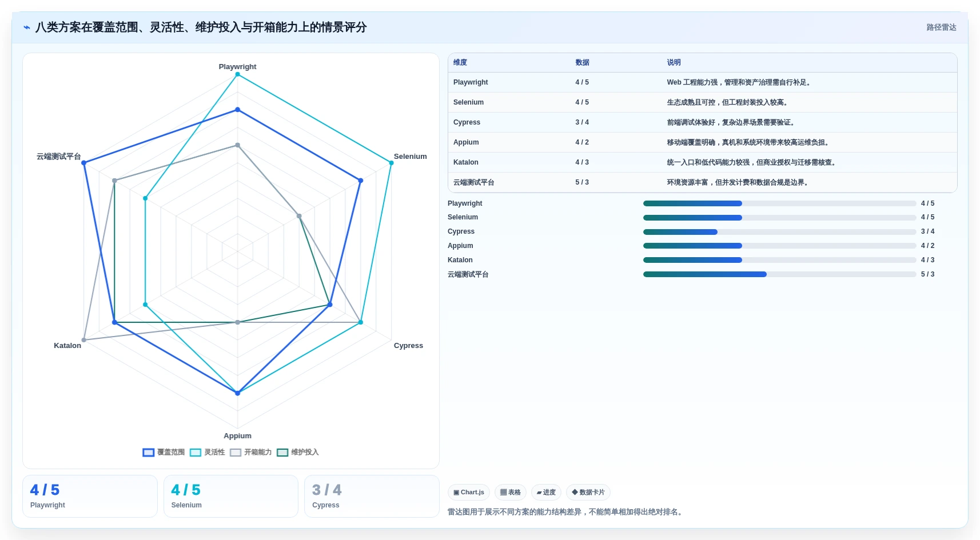The image size is (980, 540).
Task: Click the Katalon axis label on radar
Action: click(x=67, y=346)
